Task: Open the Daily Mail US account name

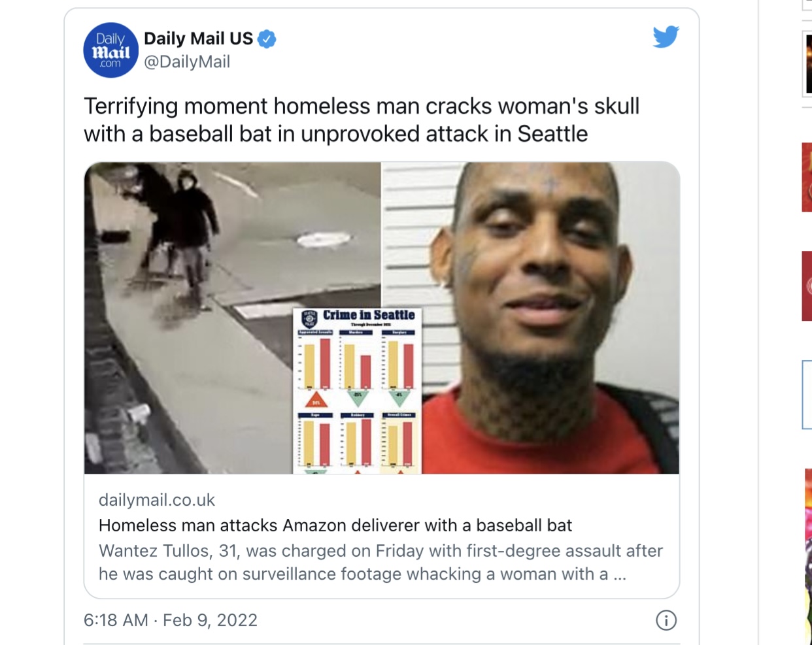Action: pos(198,39)
